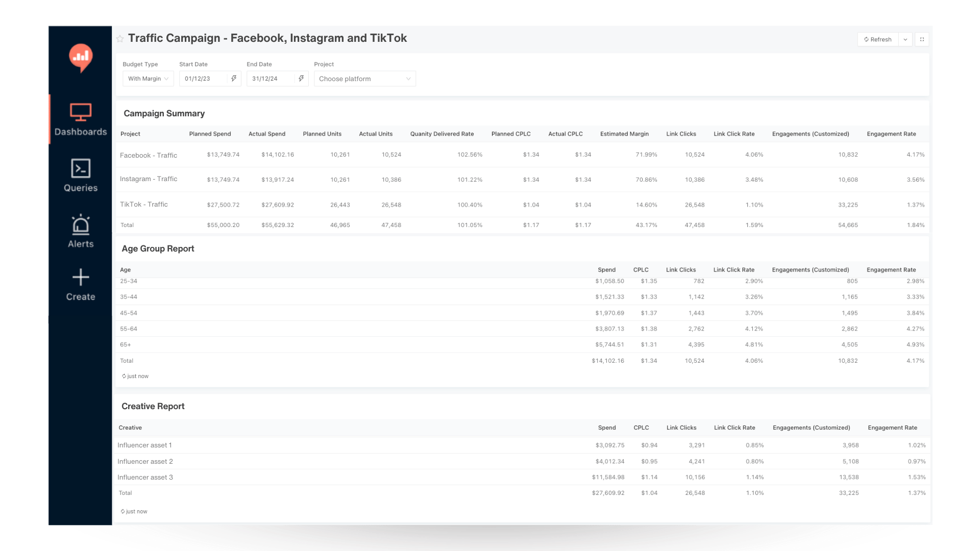Expand the Choose platform Project dropdown
980x551 pixels.
click(364, 79)
